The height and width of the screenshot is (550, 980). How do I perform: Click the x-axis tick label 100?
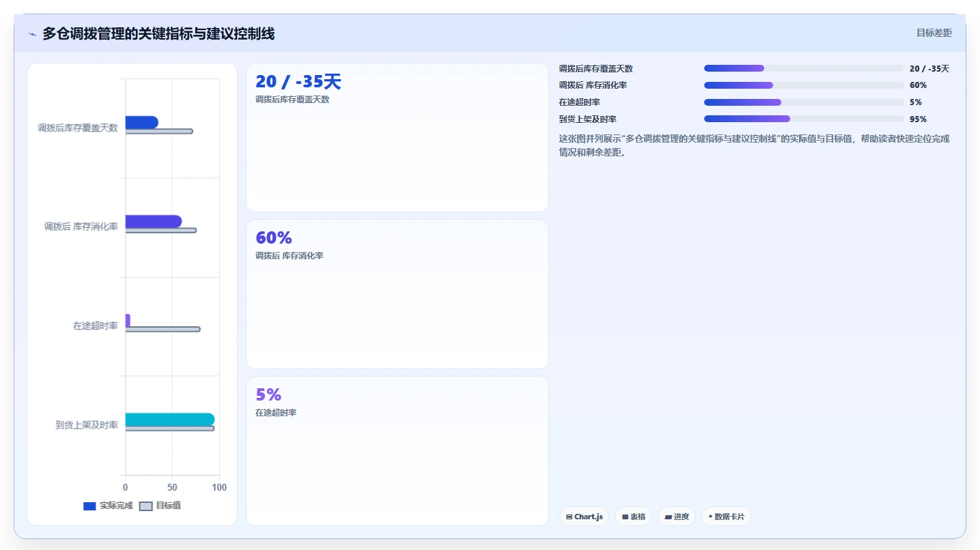tap(219, 487)
